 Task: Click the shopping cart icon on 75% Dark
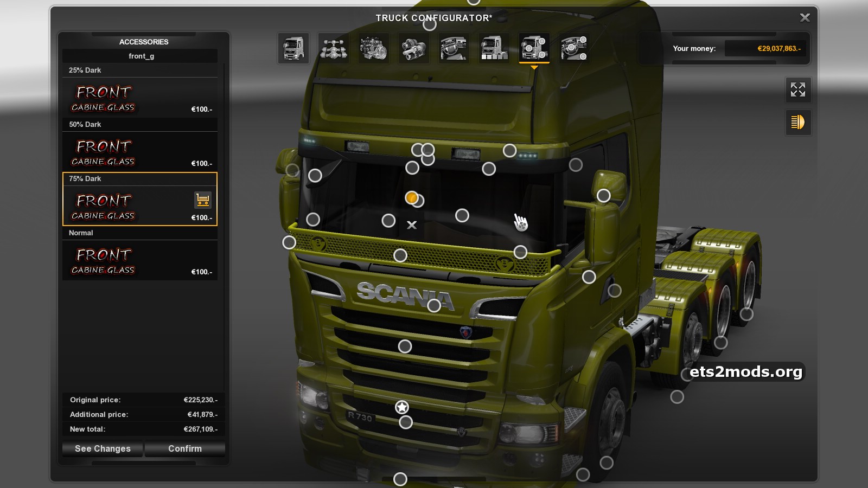tap(203, 200)
